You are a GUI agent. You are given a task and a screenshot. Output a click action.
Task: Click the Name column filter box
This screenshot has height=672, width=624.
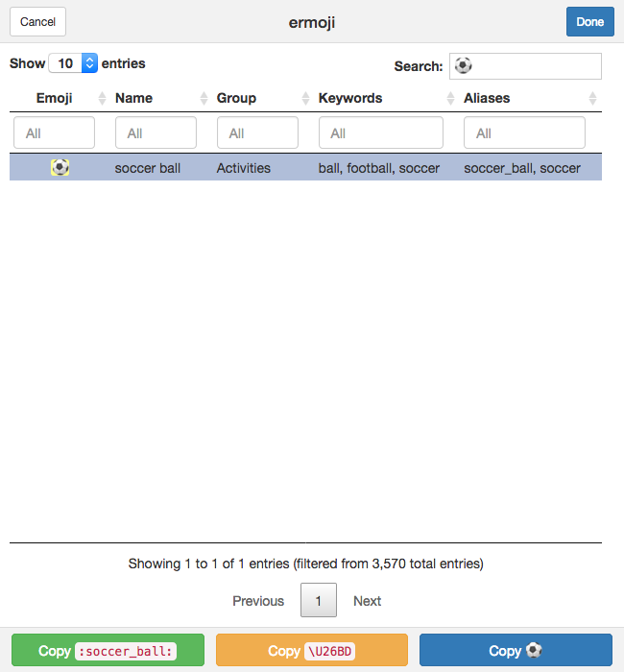coord(156,132)
